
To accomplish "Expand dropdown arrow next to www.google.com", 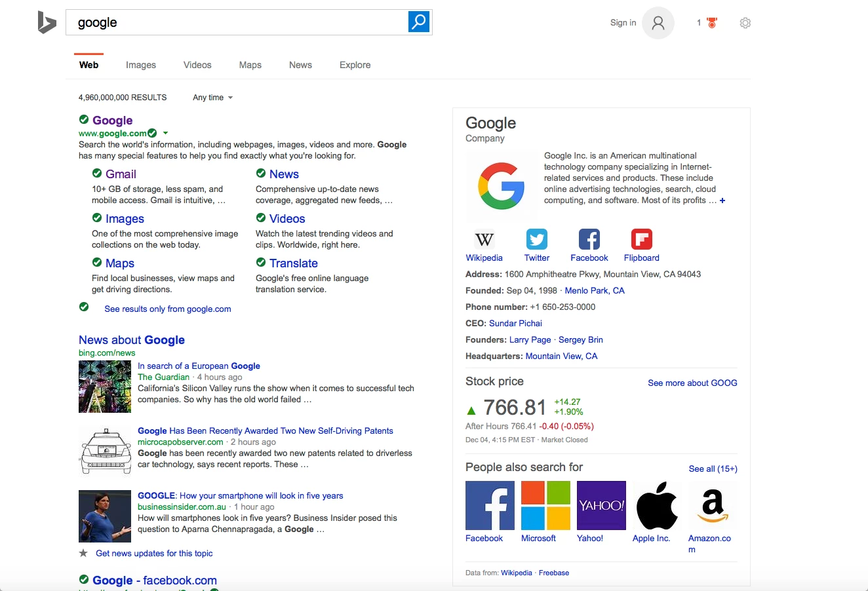I will pos(165,133).
